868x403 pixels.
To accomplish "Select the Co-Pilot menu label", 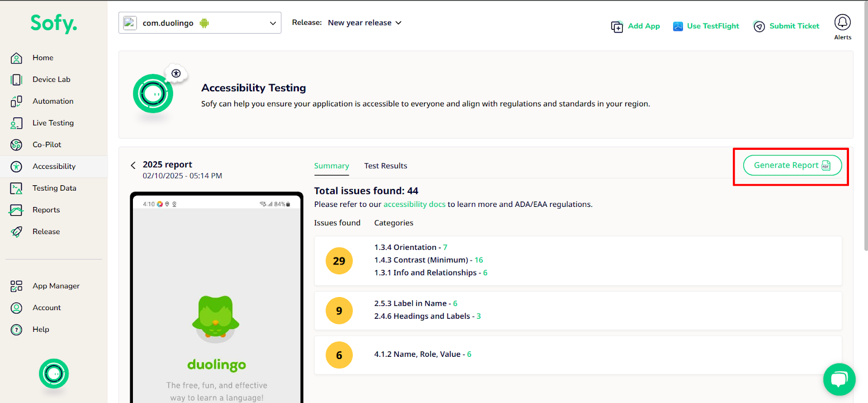I will coord(47,144).
